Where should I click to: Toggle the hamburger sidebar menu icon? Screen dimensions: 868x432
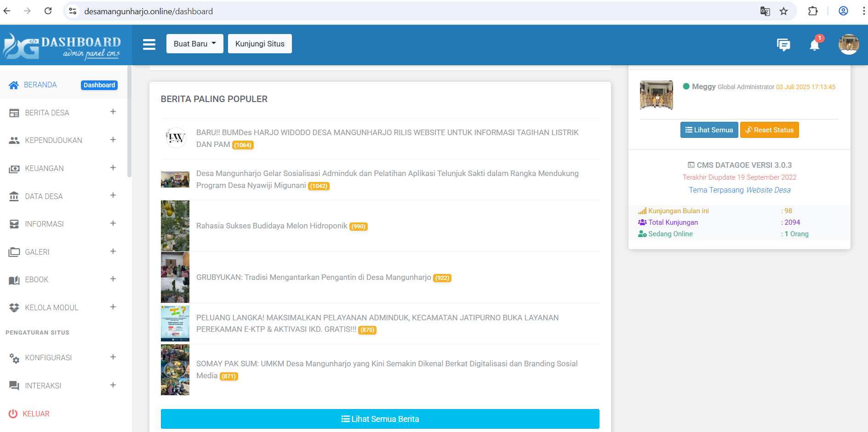pyautogui.click(x=149, y=45)
